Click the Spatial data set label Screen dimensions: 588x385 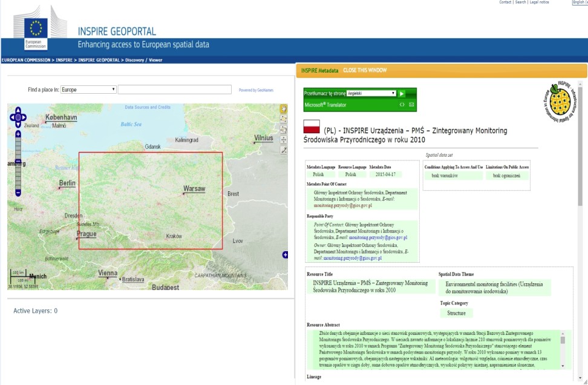[x=439, y=155]
